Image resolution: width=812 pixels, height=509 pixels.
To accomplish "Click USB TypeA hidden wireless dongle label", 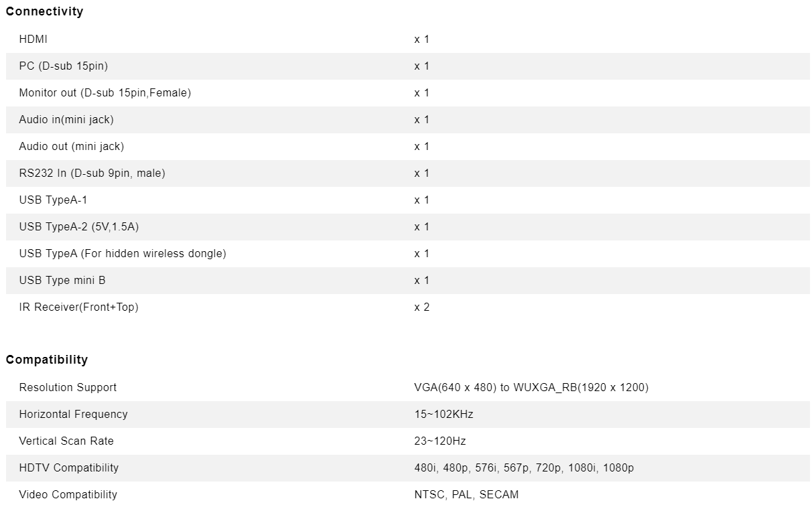I will (123, 254).
